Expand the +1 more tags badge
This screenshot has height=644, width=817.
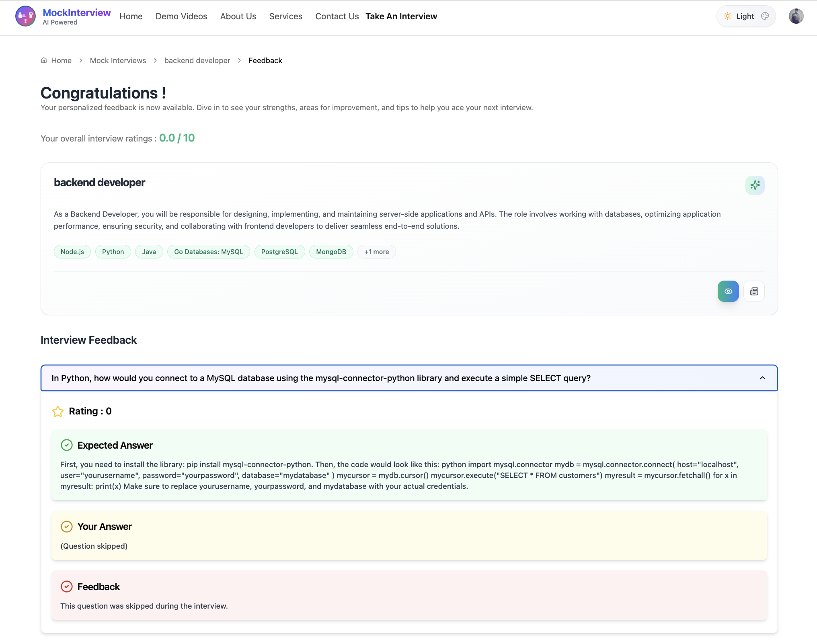pyautogui.click(x=376, y=252)
